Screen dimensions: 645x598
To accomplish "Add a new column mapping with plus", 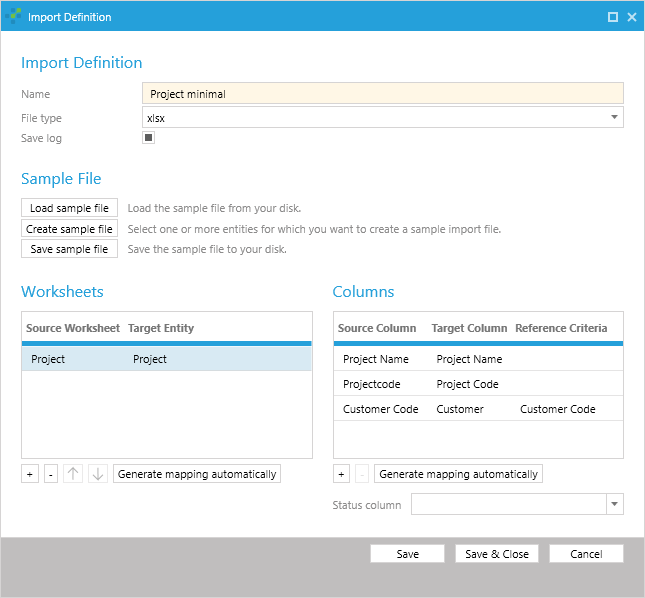I will 341,474.
